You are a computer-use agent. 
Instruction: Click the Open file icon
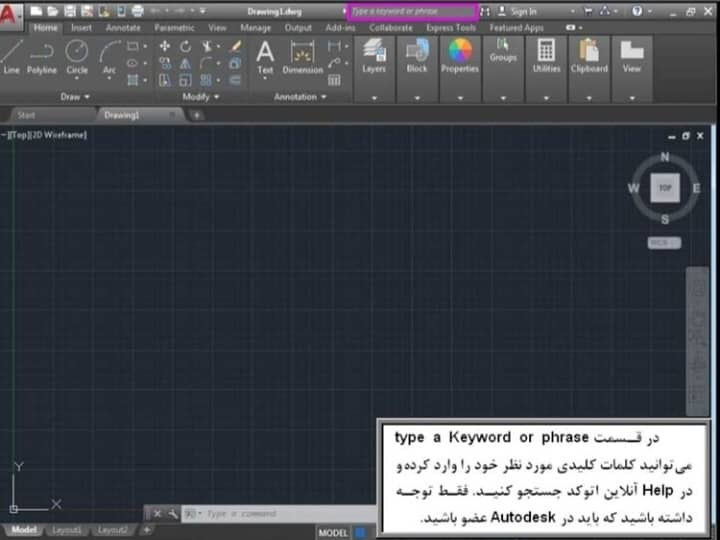coord(53,11)
